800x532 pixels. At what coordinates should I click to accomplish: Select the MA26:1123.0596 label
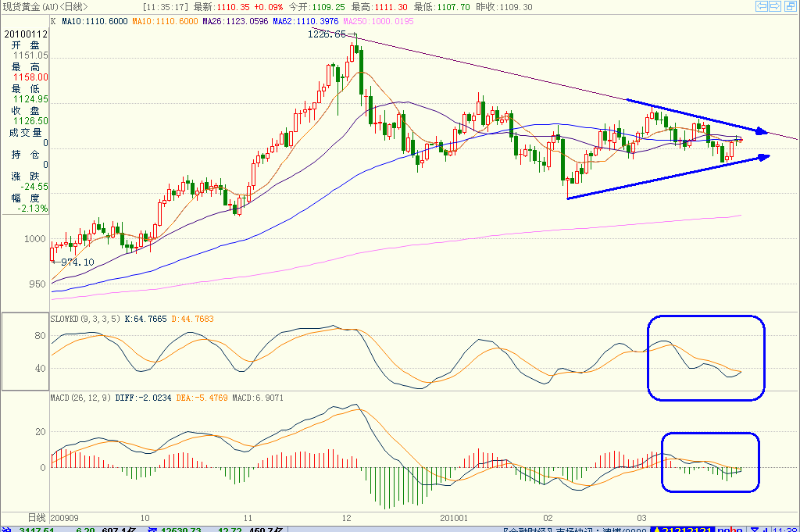coord(235,21)
